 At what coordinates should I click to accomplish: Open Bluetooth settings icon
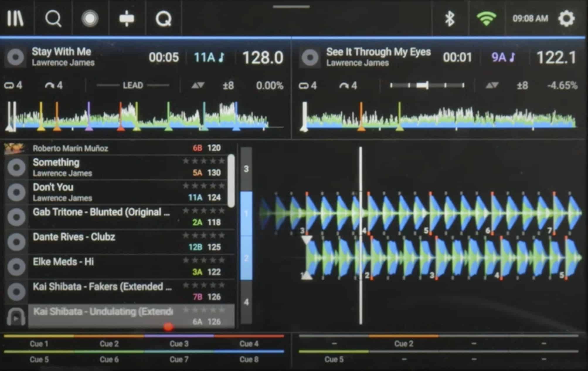pyautogui.click(x=450, y=18)
